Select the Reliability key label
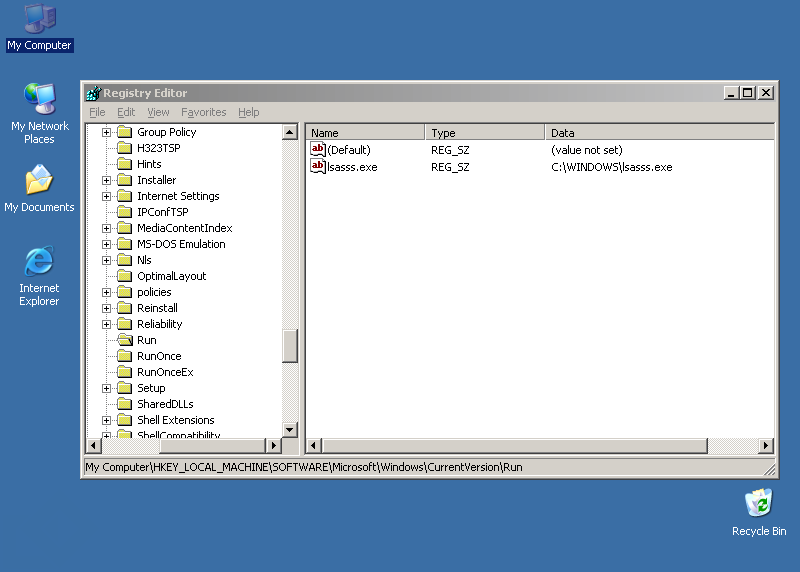 pyautogui.click(x=160, y=324)
